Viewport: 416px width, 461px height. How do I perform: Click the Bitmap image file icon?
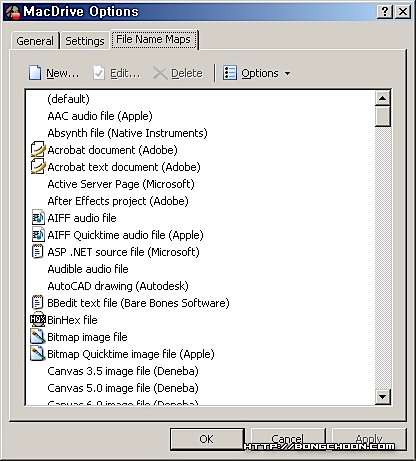point(38,337)
